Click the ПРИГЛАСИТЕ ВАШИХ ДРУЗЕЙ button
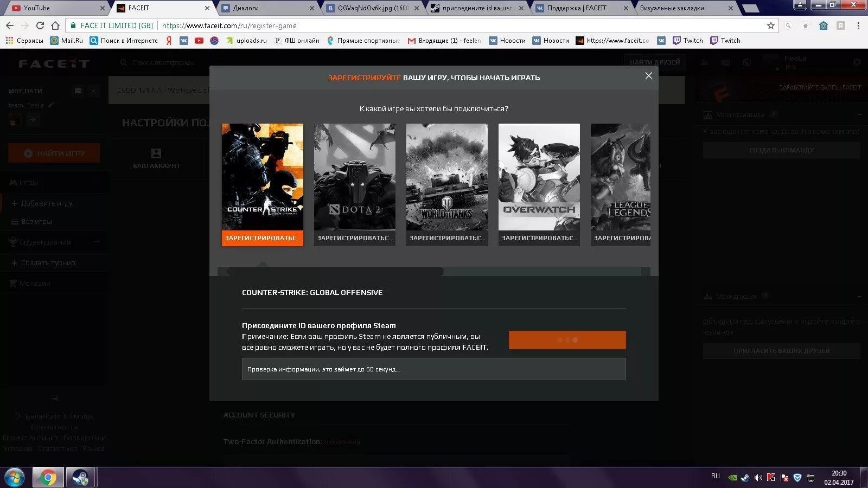This screenshot has height=488, width=868. 782,351
